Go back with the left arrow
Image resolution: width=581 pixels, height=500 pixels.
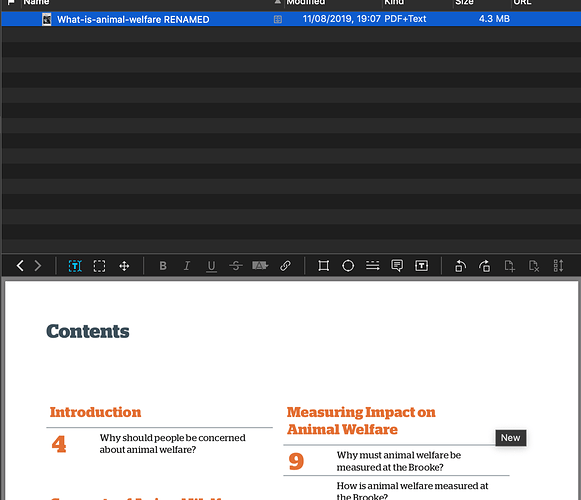[x=20, y=266]
